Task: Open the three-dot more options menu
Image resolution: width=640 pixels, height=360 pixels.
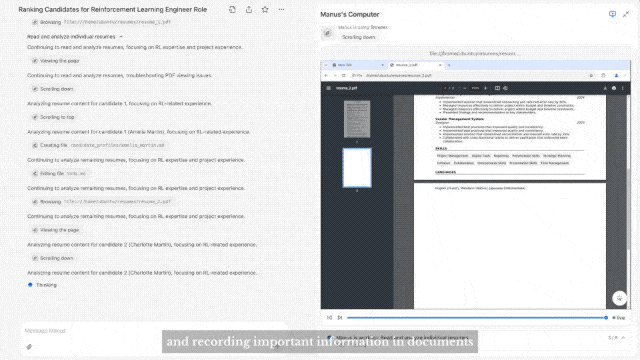Action: pos(281,9)
